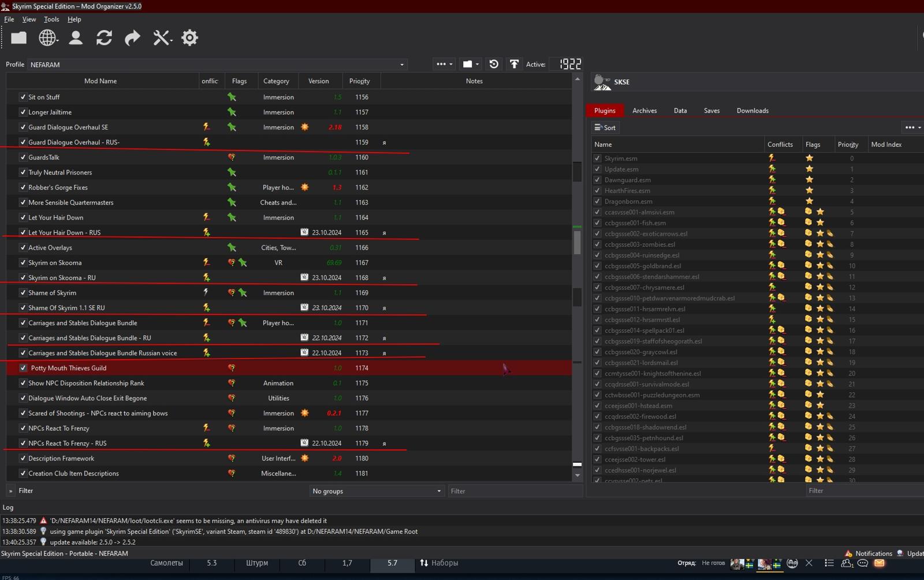Click the Sort plugins button
The height and width of the screenshot is (580, 924).
tap(605, 128)
